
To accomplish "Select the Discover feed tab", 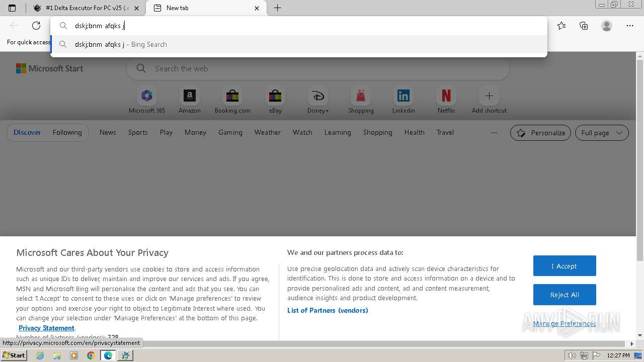I will click(27, 132).
